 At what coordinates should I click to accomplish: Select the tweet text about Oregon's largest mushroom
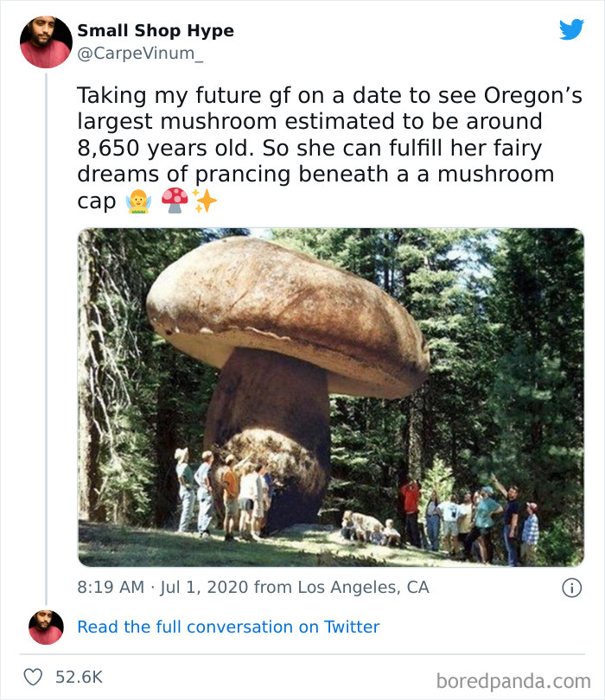tap(294, 138)
